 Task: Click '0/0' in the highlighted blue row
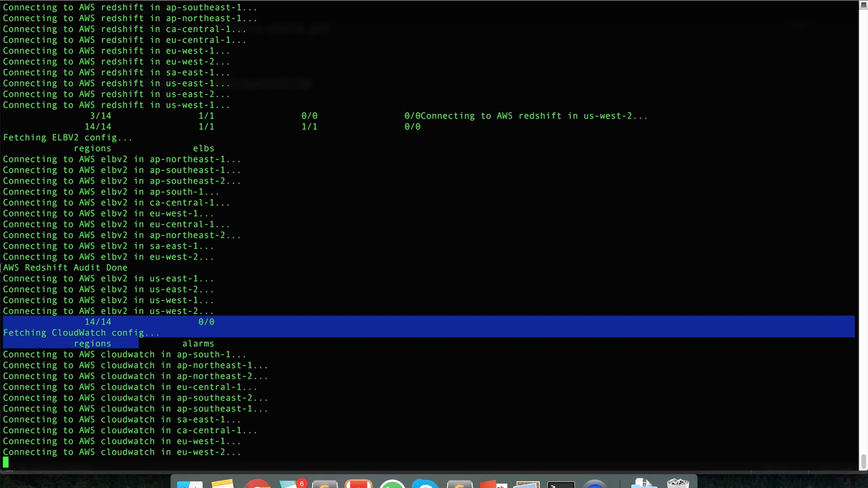point(206,322)
